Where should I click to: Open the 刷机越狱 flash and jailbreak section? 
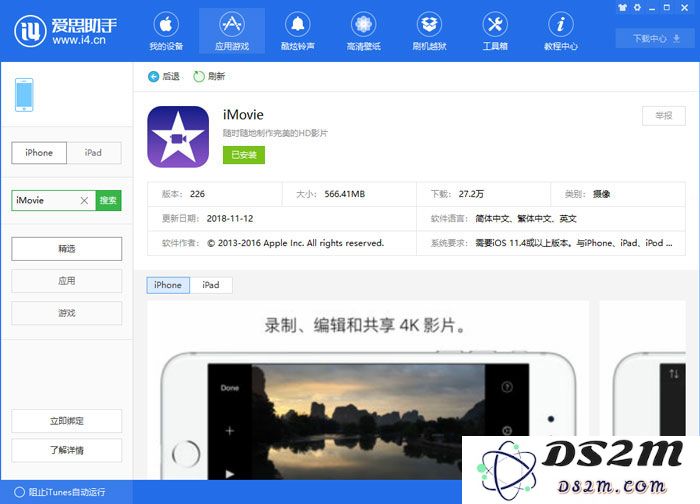click(x=429, y=31)
